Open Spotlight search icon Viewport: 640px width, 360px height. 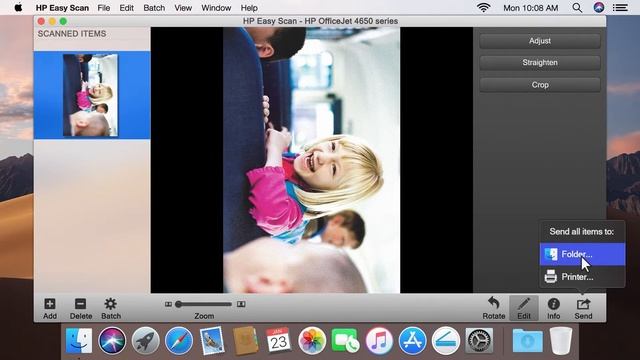(577, 7)
